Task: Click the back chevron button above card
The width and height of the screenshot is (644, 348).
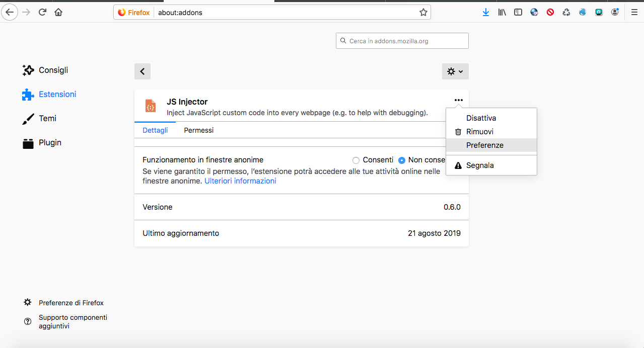Action: [x=142, y=71]
